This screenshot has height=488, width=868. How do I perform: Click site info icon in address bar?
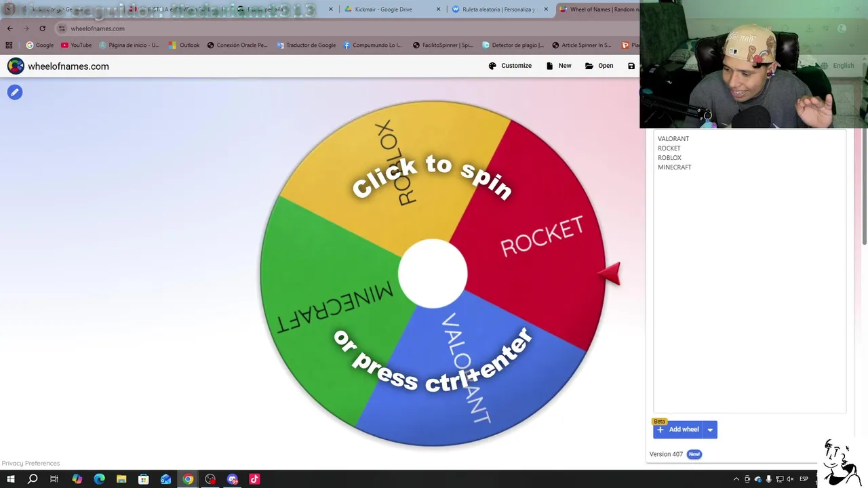click(x=62, y=28)
